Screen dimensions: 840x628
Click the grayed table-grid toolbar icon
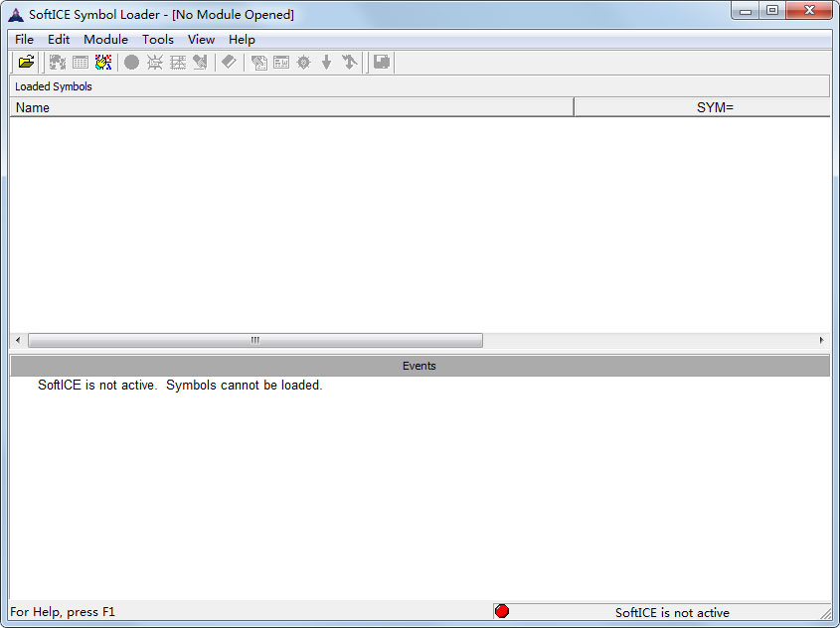click(81, 62)
